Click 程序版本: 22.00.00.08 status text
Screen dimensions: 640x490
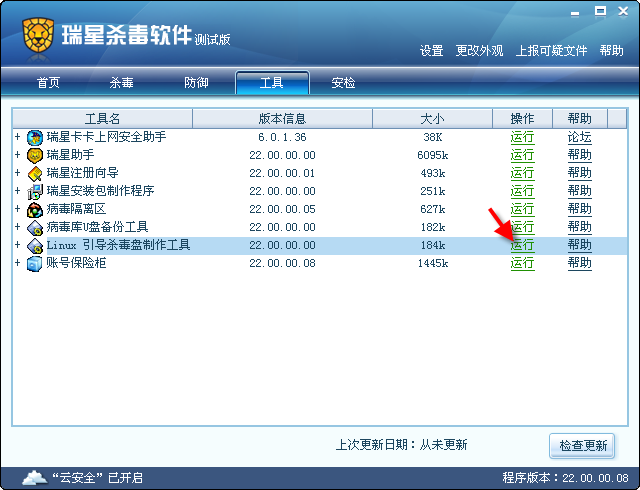[x=565, y=477]
